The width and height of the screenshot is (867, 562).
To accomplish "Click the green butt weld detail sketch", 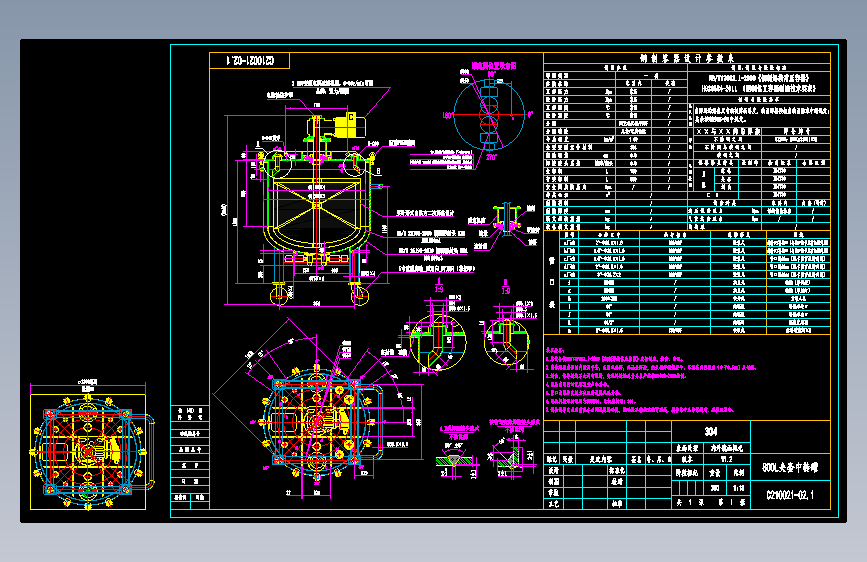I will (x=455, y=460).
